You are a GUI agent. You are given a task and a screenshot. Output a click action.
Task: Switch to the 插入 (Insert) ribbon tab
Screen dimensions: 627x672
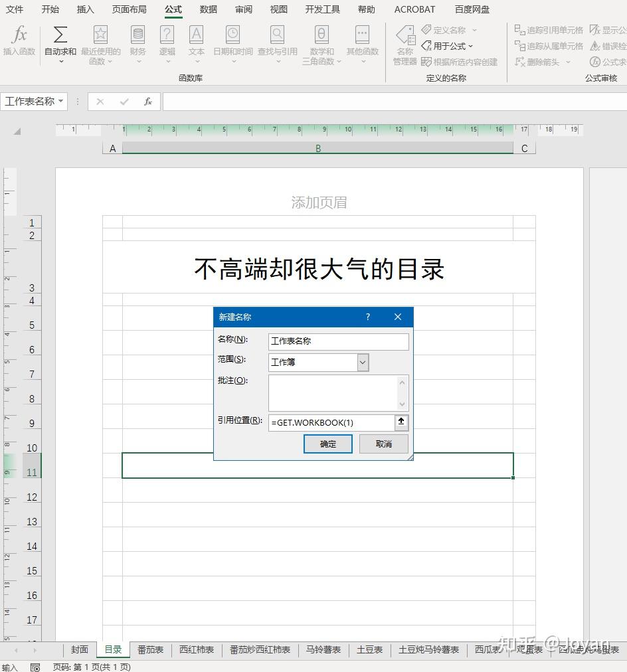click(x=85, y=9)
